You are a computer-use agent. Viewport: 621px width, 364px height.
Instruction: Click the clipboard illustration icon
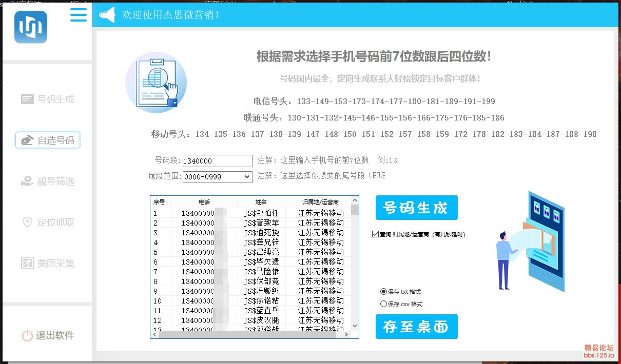coord(156,83)
